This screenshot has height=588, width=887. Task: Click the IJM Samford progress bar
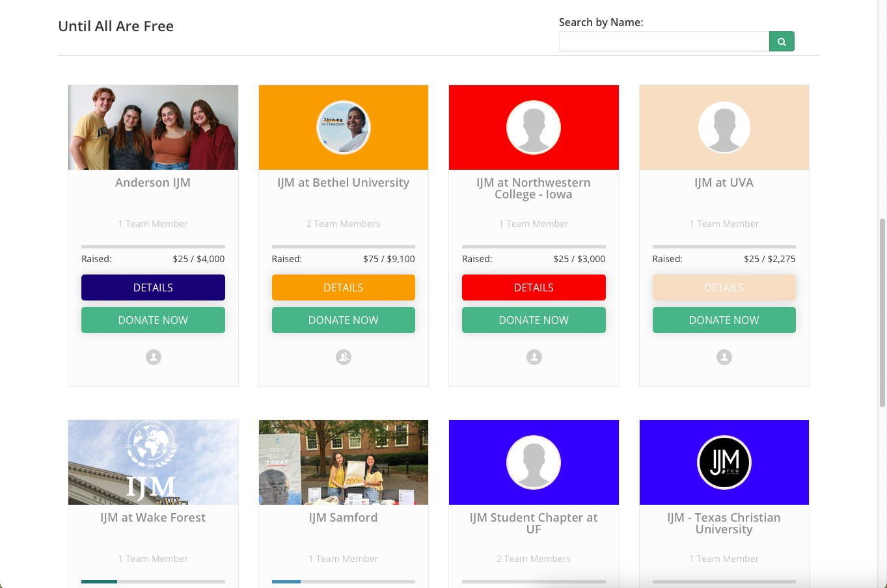(344, 581)
